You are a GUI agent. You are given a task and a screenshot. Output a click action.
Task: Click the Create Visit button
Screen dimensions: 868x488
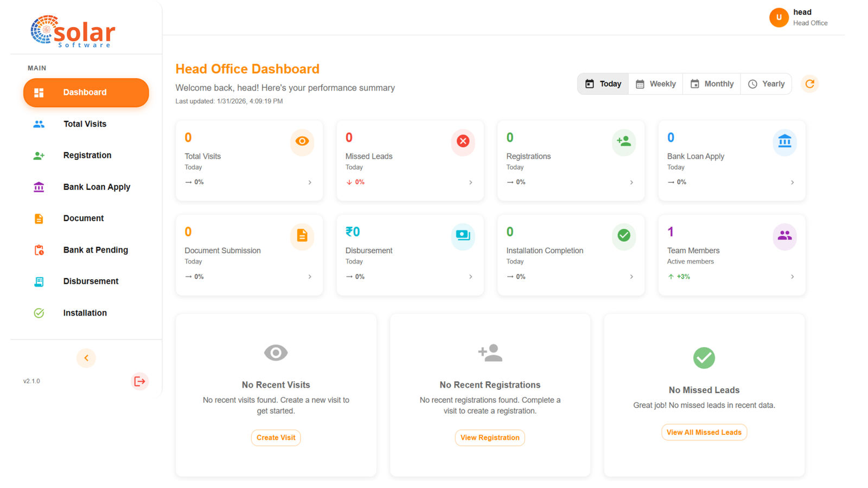click(276, 438)
